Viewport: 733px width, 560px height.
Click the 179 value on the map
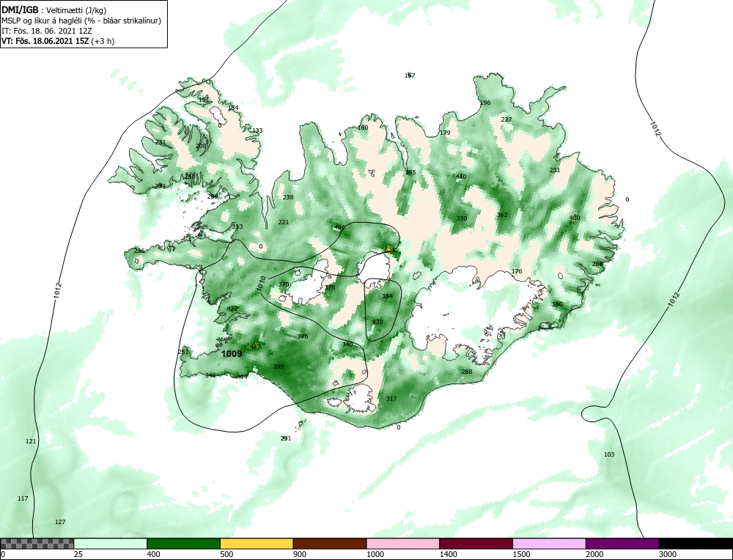pos(445,133)
